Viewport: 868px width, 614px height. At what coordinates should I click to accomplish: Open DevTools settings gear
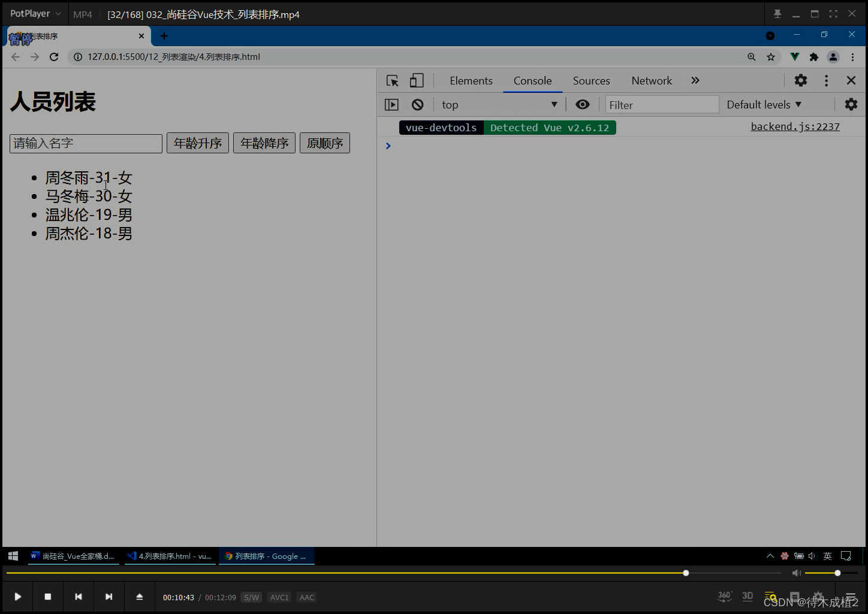point(801,80)
